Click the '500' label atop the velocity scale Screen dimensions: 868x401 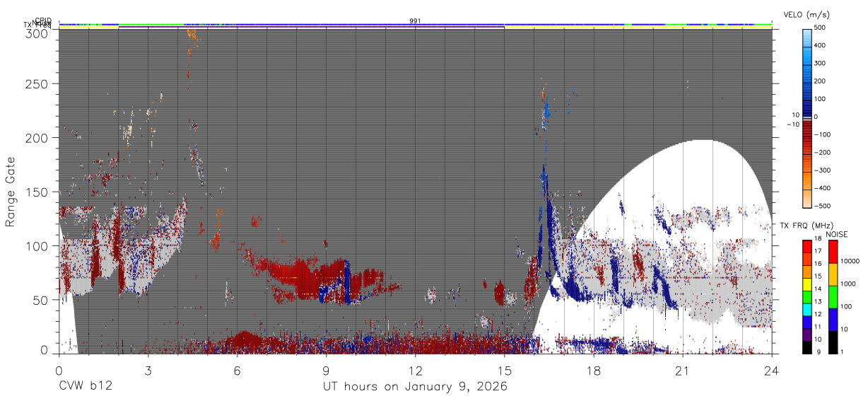click(820, 28)
